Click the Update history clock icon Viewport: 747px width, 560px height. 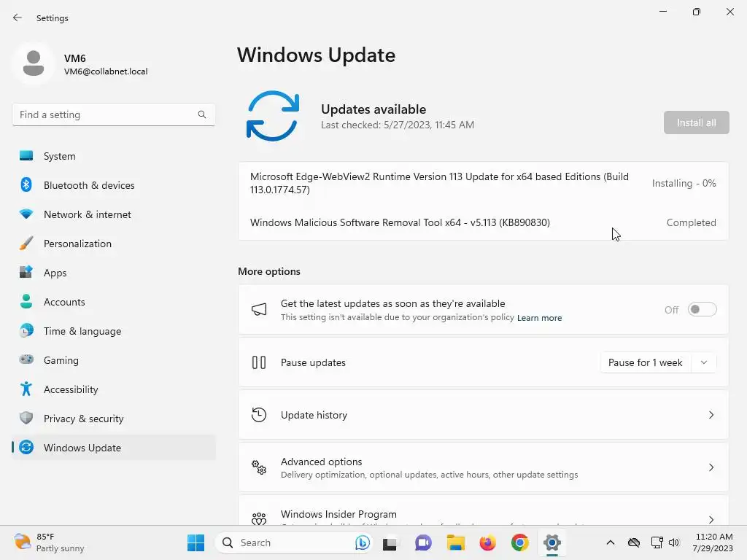pyautogui.click(x=259, y=415)
